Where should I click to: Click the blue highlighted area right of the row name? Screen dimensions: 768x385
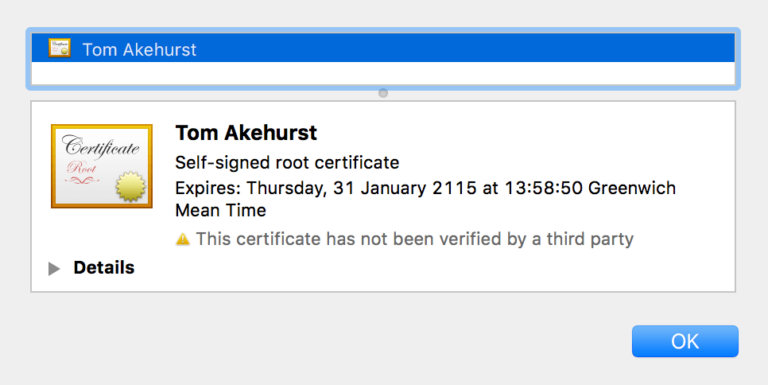[465, 48]
